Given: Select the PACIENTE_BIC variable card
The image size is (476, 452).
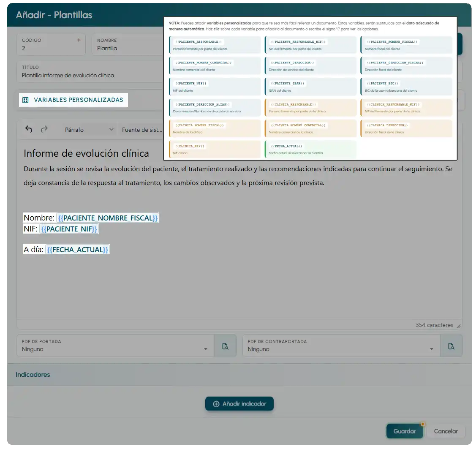Looking at the screenshot, I should tap(406, 87).
